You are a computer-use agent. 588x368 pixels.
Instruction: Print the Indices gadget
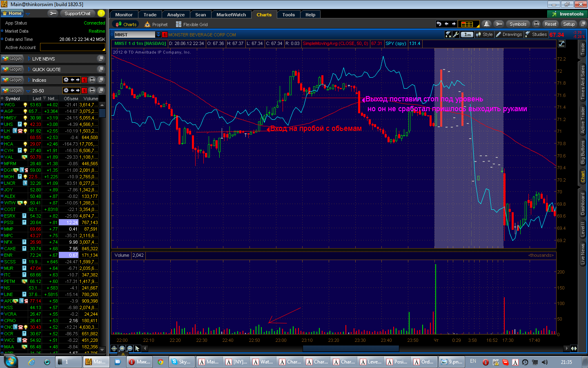[92, 80]
